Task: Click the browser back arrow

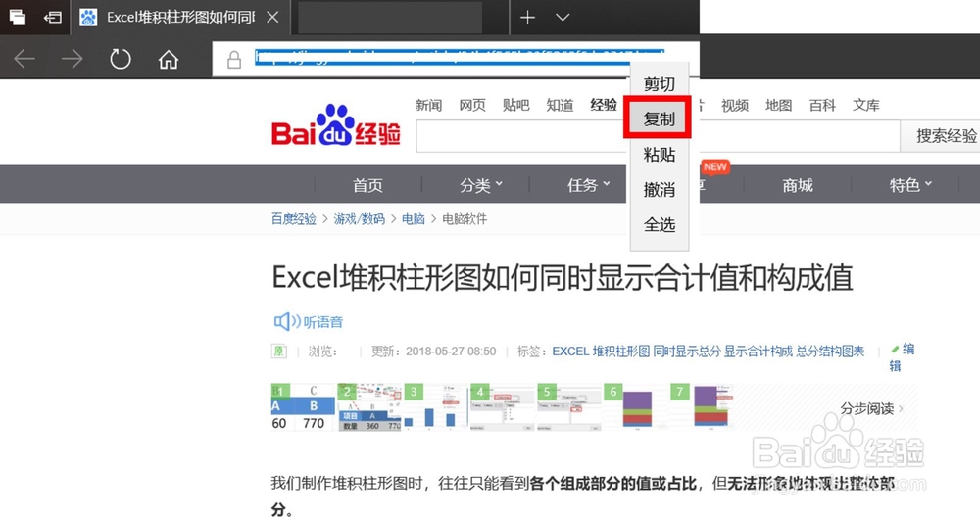Action: coord(24,60)
